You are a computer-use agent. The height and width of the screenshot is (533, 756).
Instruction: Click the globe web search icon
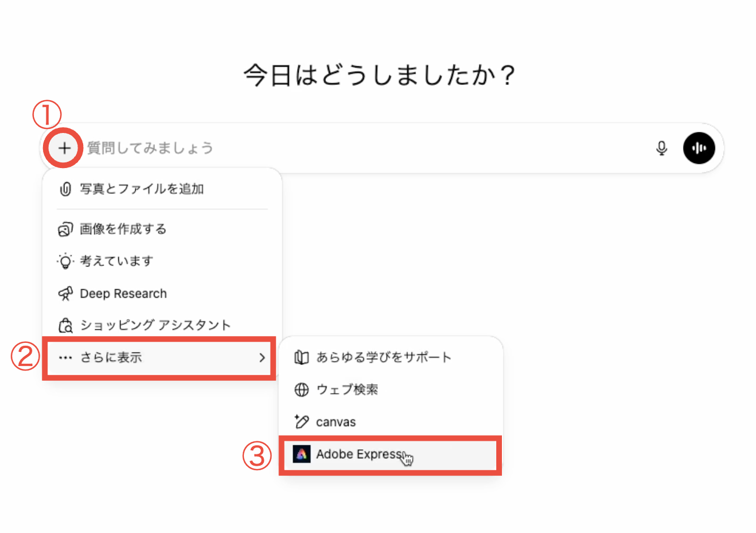coord(302,390)
